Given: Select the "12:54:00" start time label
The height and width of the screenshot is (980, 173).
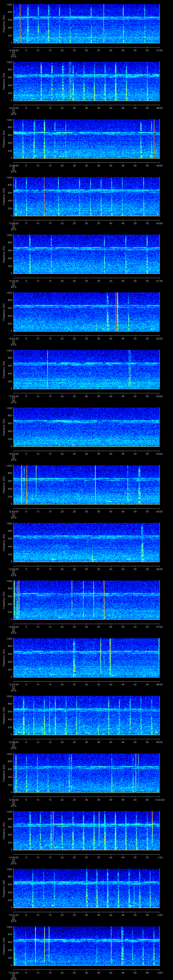Looking at the screenshot, I should pyautogui.click(x=14, y=512).
